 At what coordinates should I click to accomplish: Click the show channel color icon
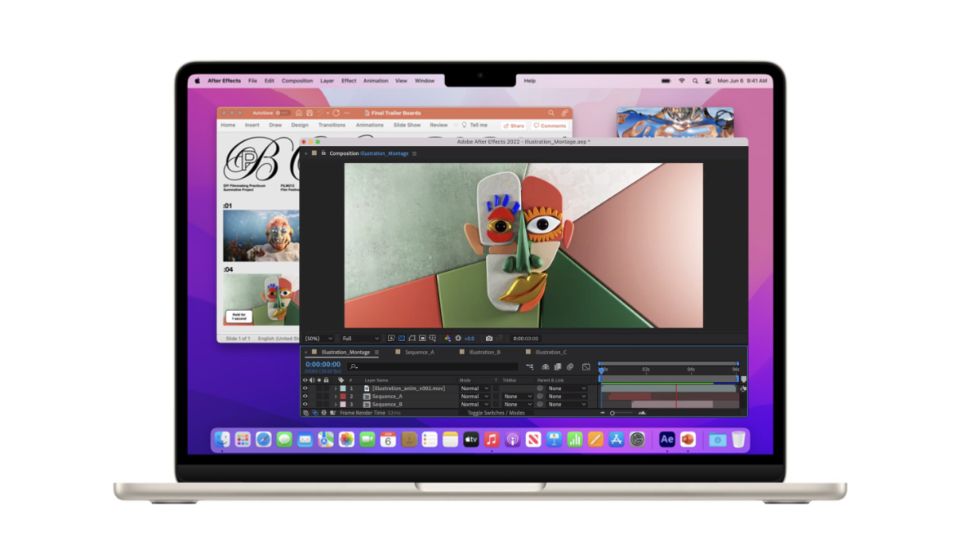point(447,338)
